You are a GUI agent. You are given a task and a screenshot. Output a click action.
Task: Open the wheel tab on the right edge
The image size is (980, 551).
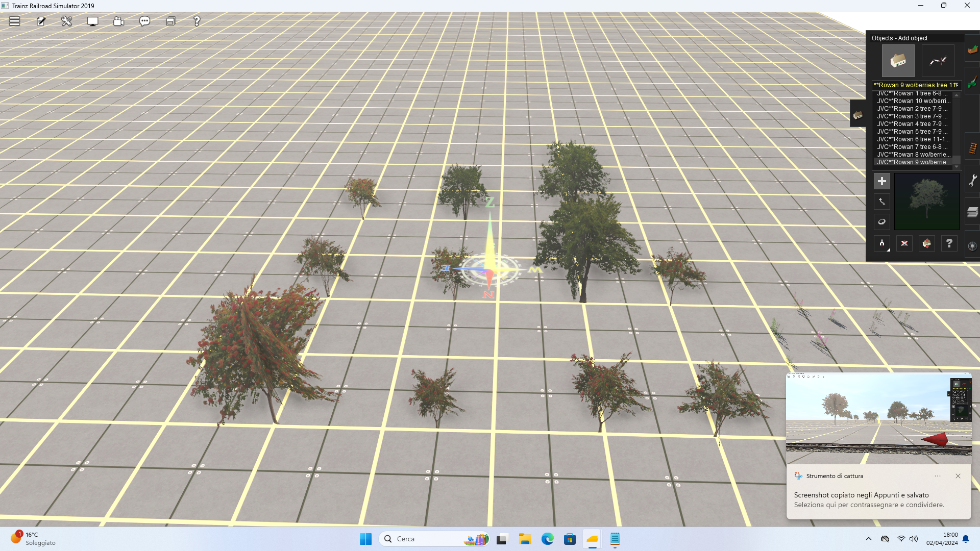click(972, 245)
